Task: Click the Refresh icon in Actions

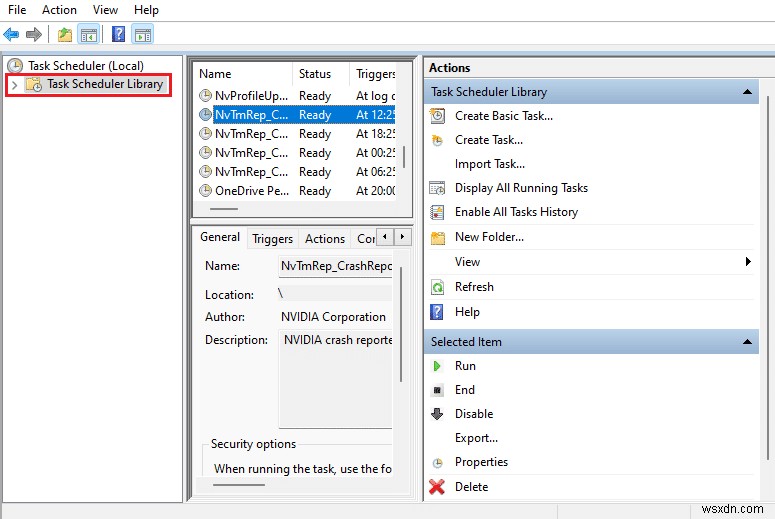Action: pyautogui.click(x=437, y=287)
